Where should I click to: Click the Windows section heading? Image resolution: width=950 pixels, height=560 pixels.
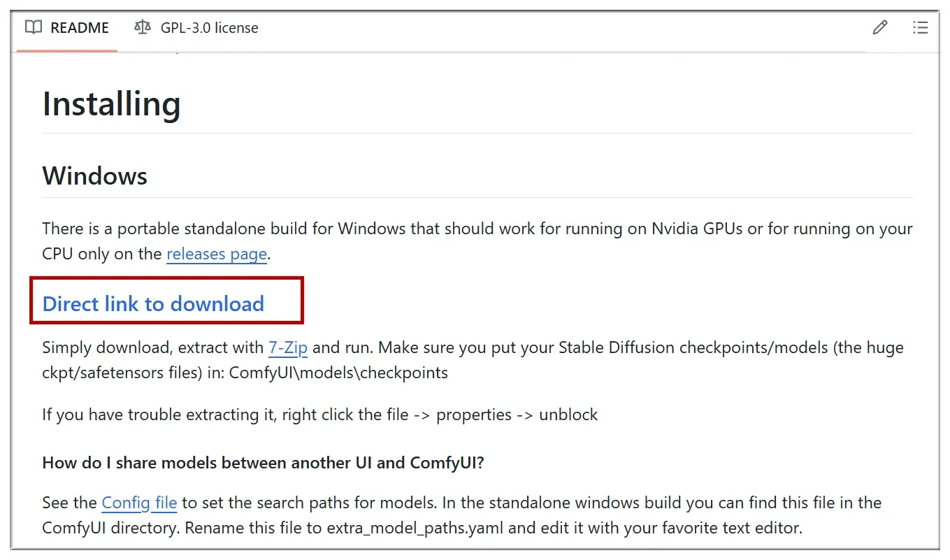95,175
